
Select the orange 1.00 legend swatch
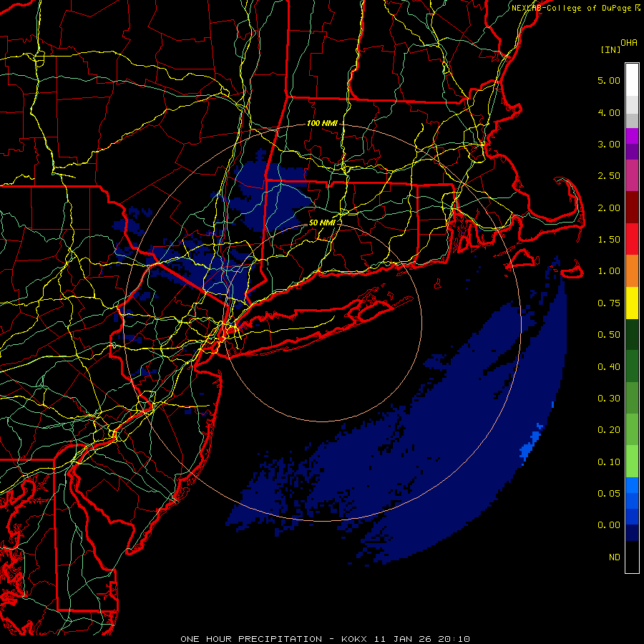pyautogui.click(x=632, y=271)
